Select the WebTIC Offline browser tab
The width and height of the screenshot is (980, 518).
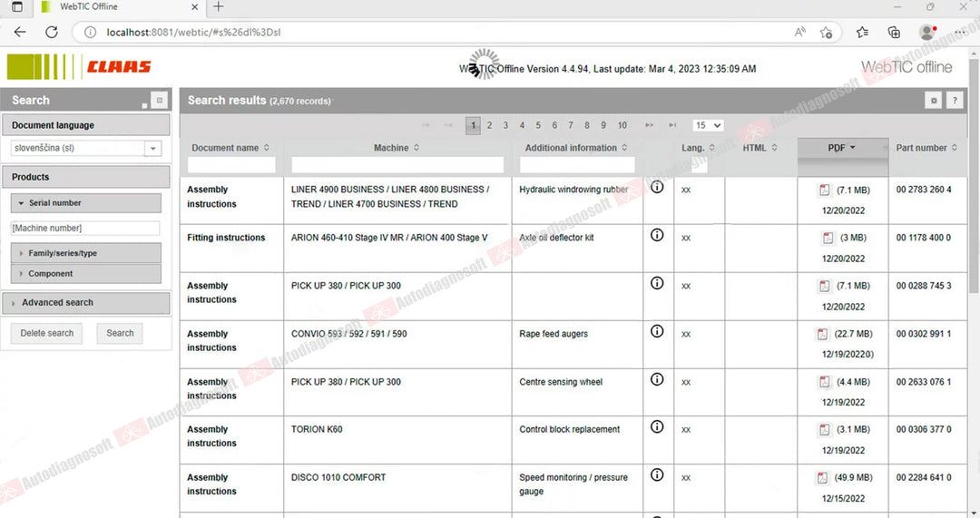119,7
